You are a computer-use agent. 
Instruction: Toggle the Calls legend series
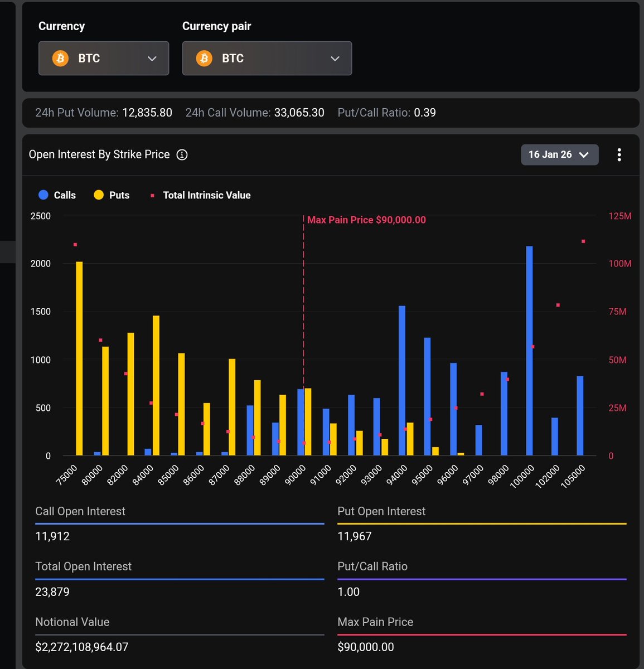(x=57, y=195)
